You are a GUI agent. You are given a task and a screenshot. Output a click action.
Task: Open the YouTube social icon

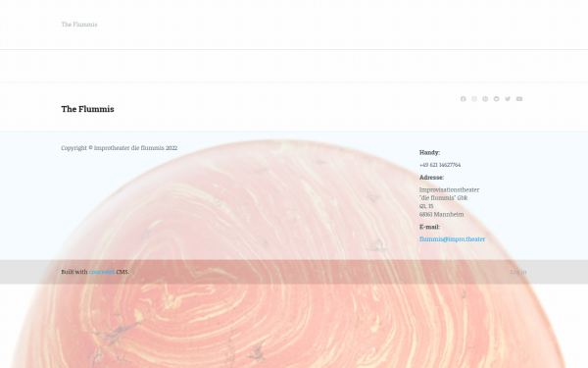coord(519,99)
